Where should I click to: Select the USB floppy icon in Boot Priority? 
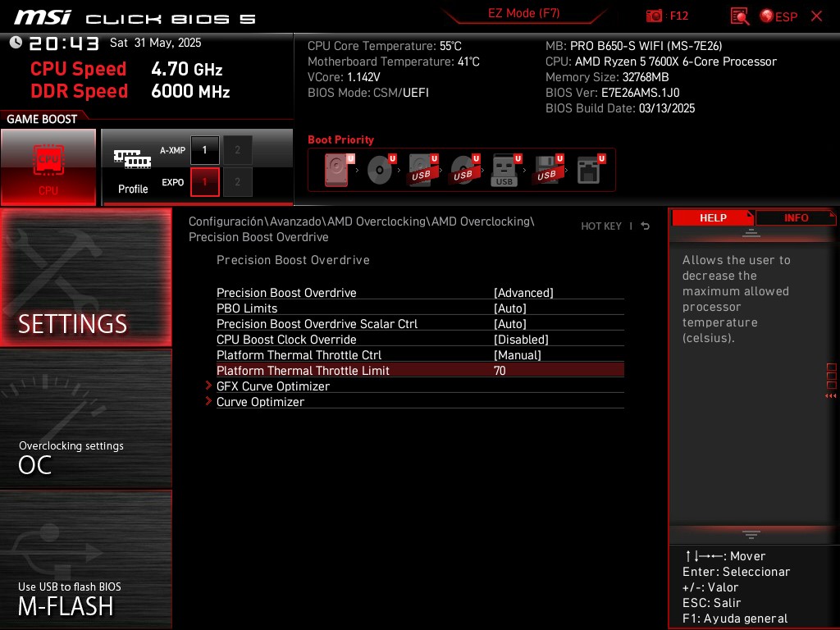coord(547,171)
